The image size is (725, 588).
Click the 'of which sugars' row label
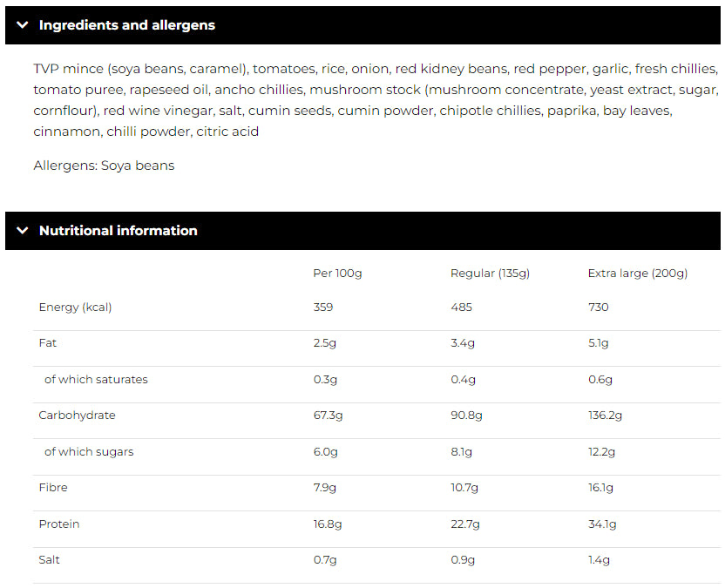[x=89, y=452]
